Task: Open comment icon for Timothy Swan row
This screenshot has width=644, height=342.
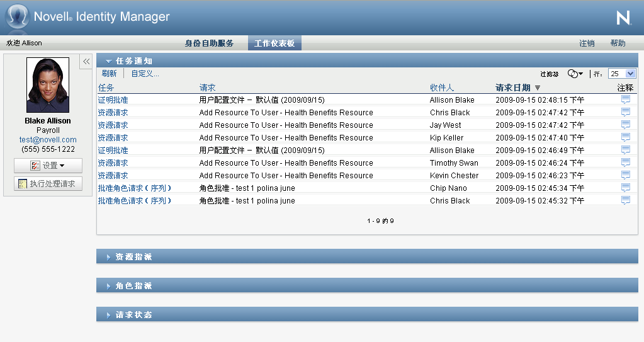Action: click(x=626, y=162)
